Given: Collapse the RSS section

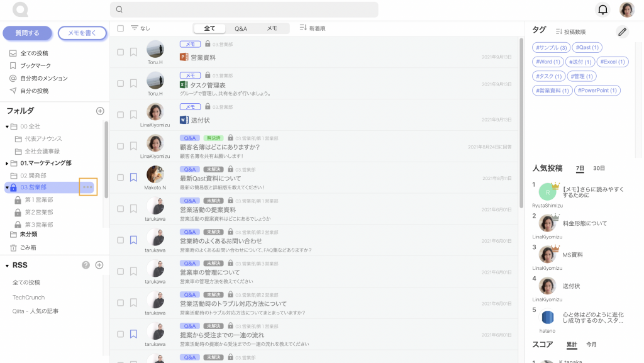Looking at the screenshot, I should click(7, 265).
